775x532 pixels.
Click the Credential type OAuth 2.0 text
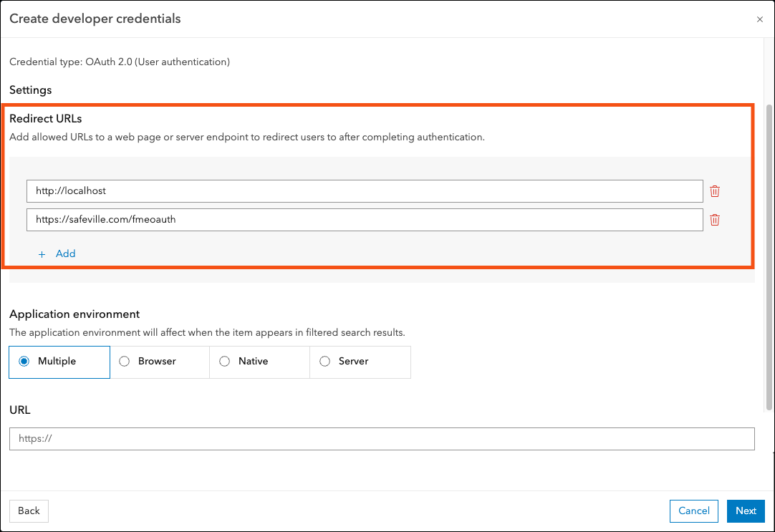point(120,62)
